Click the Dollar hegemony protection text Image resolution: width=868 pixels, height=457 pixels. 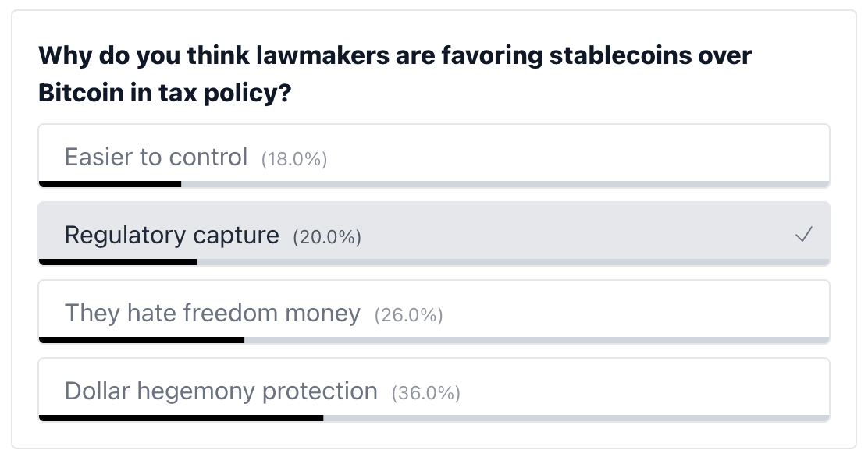coord(220,391)
